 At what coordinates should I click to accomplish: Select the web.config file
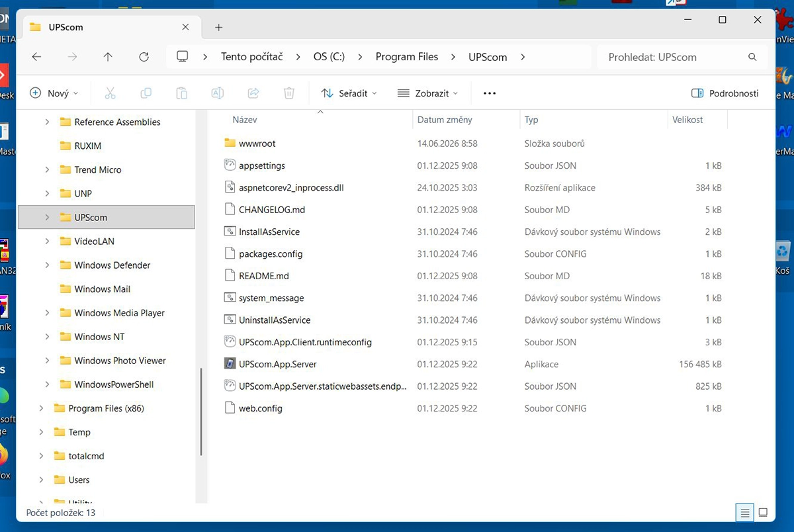260,408
